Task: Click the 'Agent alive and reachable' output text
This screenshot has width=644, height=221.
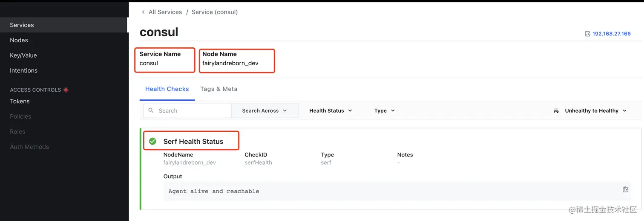Action: click(214, 191)
